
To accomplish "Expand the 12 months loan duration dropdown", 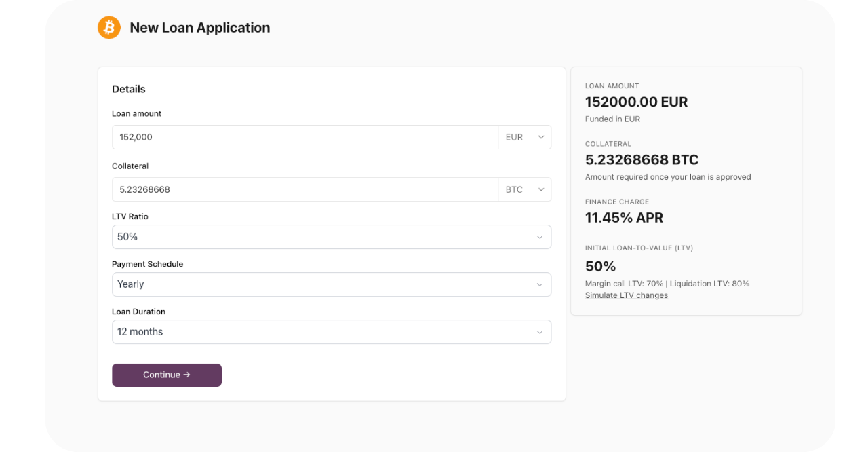I will 332,332.
